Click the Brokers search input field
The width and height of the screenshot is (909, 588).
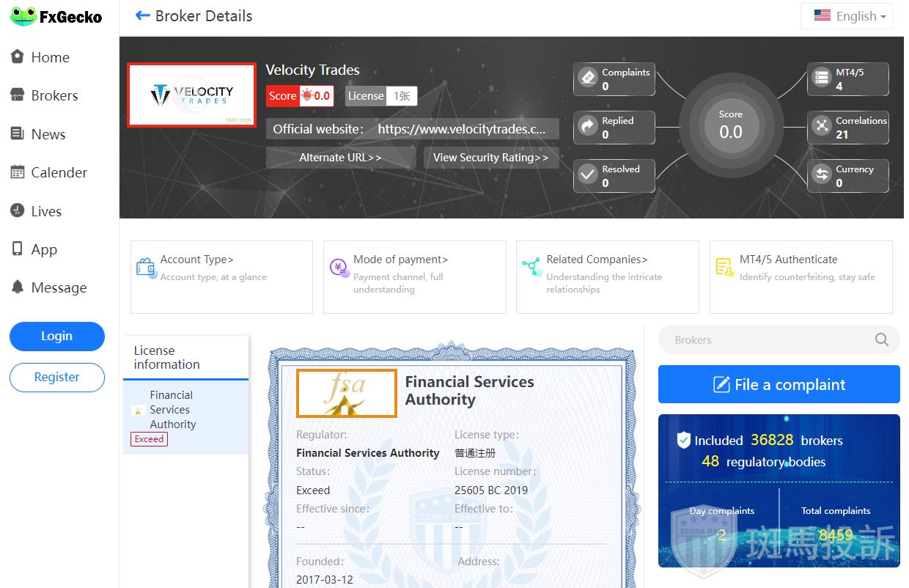click(x=762, y=339)
